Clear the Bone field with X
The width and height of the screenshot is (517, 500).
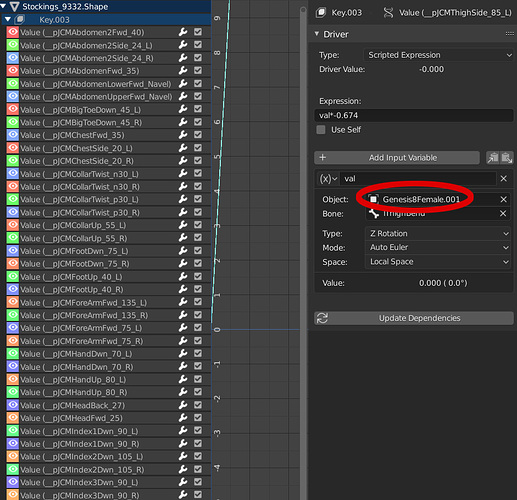(x=503, y=213)
